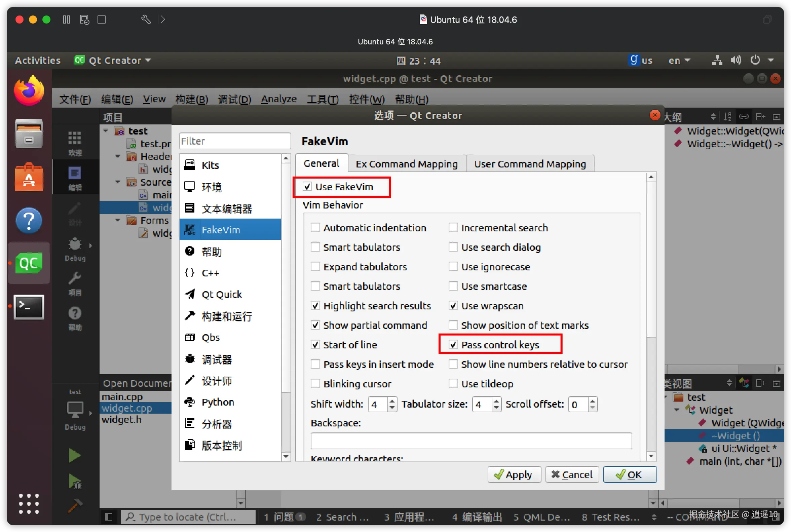Disable Pass control keys checkbox

(x=453, y=345)
